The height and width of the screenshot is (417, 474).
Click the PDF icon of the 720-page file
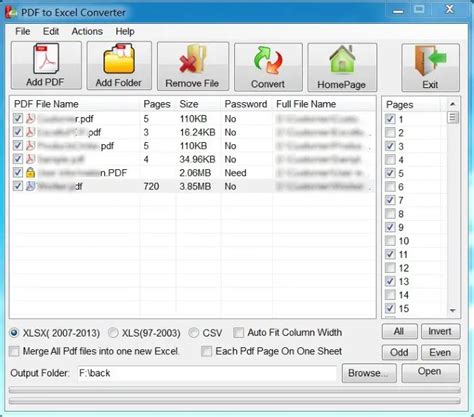coord(30,186)
